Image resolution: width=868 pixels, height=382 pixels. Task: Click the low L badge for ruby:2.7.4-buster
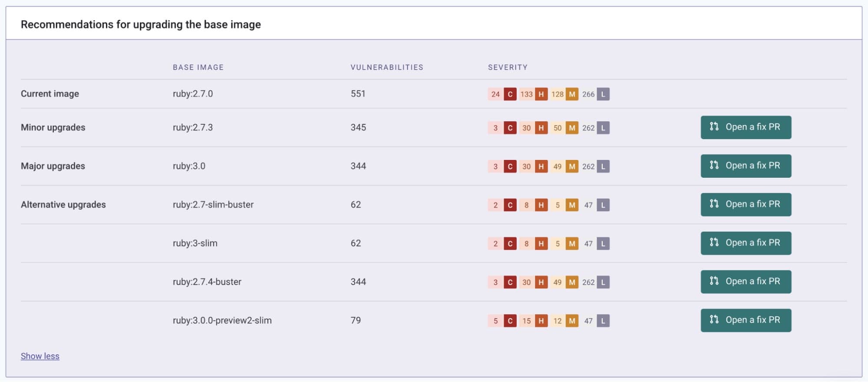(x=603, y=282)
